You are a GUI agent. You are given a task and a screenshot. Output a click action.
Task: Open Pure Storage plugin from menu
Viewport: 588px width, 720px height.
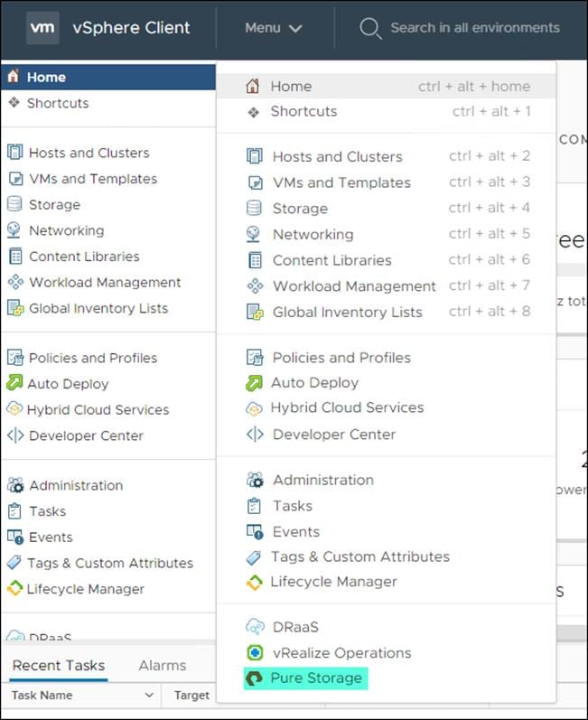pyautogui.click(x=305, y=678)
